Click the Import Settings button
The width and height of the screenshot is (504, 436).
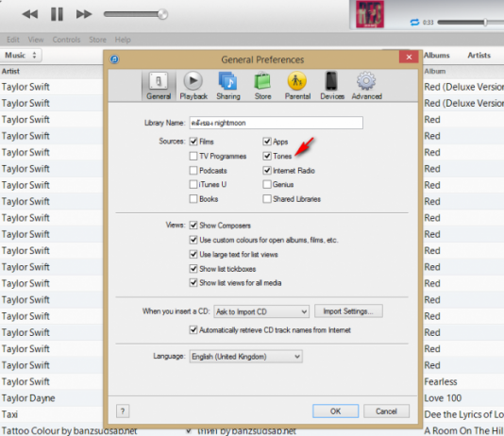pyautogui.click(x=348, y=311)
